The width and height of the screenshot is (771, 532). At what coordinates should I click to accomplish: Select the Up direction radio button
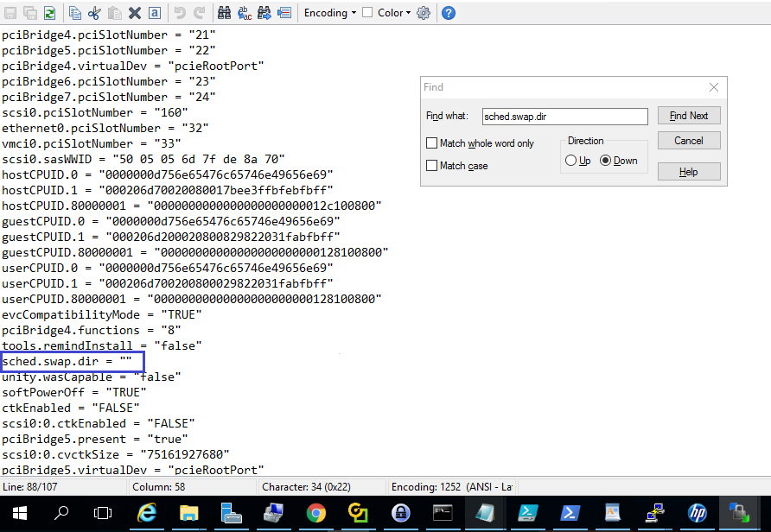(570, 161)
